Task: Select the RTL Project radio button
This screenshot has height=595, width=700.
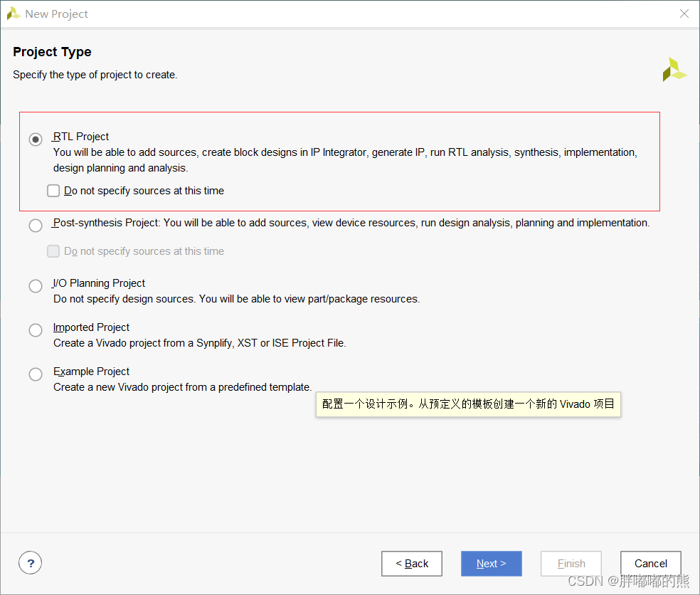Action: tap(36, 139)
